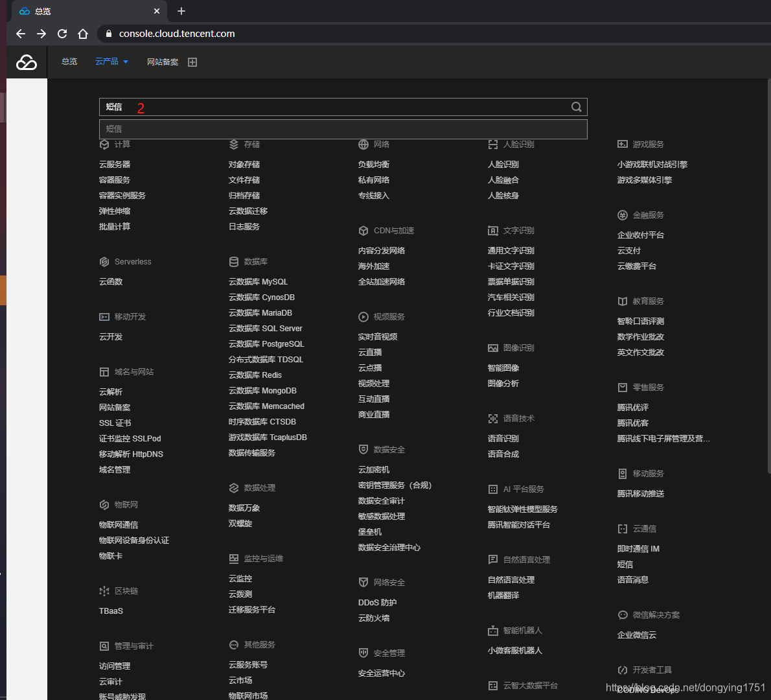771x700 pixels.
Task: Click the 微信解决方案 chat icon
Action: point(623,615)
